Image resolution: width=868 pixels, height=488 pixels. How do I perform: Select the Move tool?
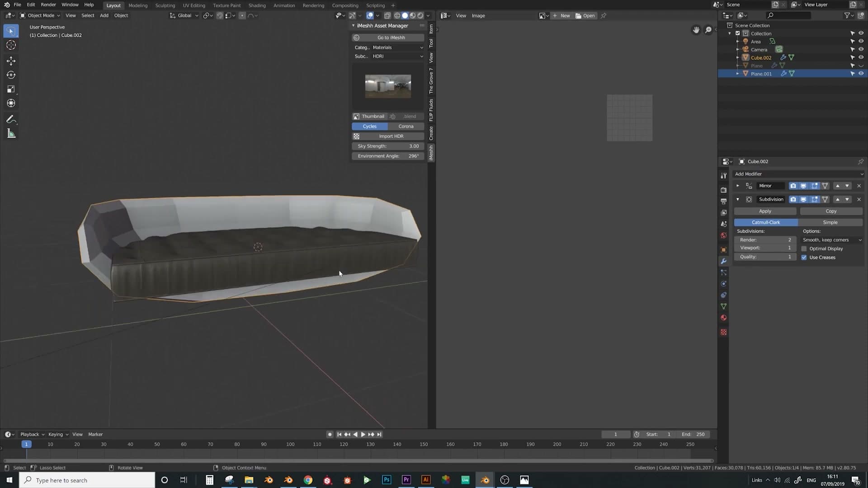click(x=11, y=61)
